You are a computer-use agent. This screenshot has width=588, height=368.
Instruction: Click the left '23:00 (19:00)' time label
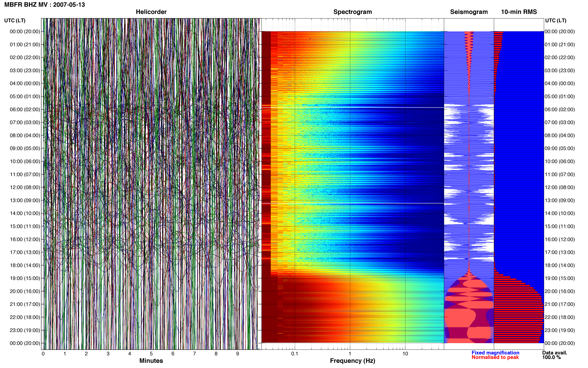point(25,330)
